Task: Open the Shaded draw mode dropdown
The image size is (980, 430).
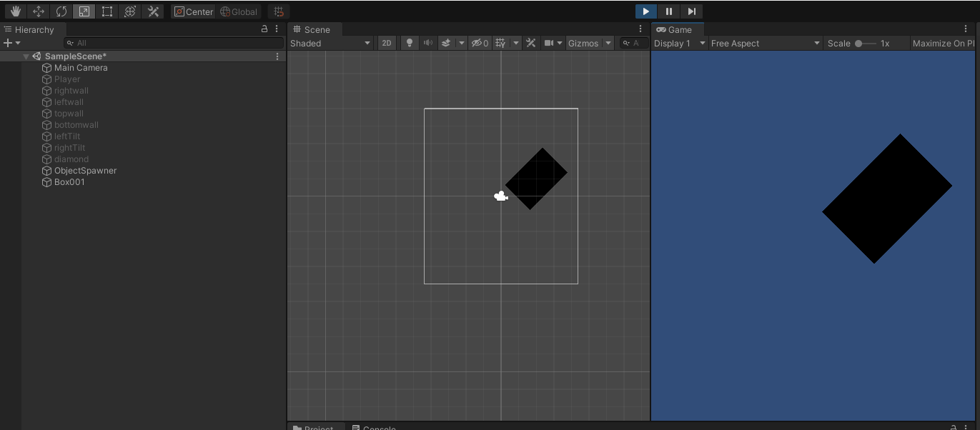Action: coord(330,43)
